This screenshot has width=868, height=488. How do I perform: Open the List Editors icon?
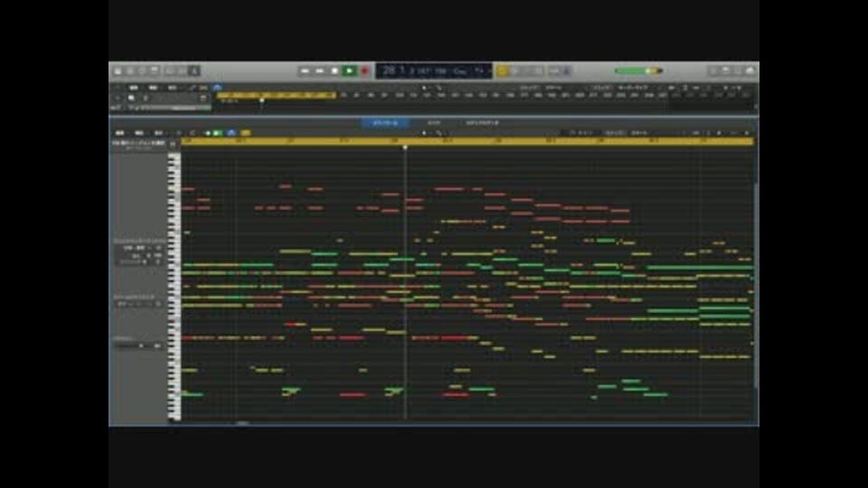point(713,70)
